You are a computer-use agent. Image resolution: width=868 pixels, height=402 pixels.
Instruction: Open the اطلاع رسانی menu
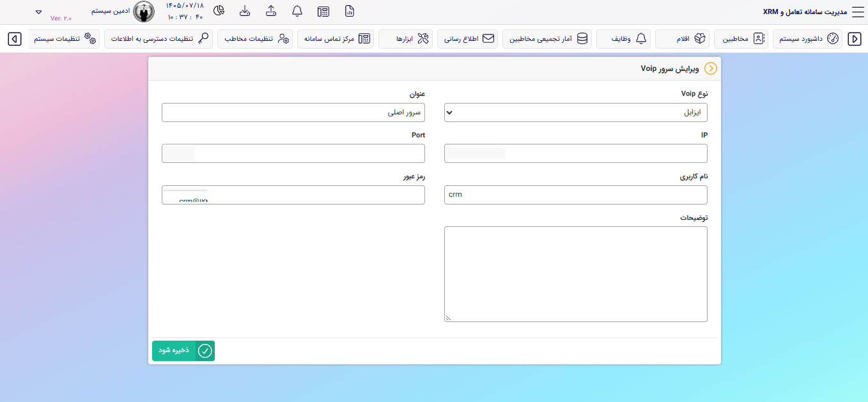[468, 39]
